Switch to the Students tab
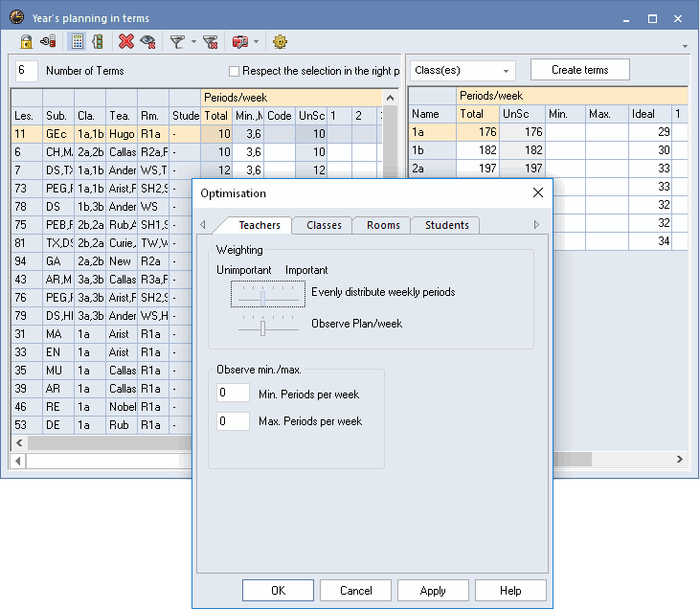Screen dimensions: 700x609 (447, 225)
